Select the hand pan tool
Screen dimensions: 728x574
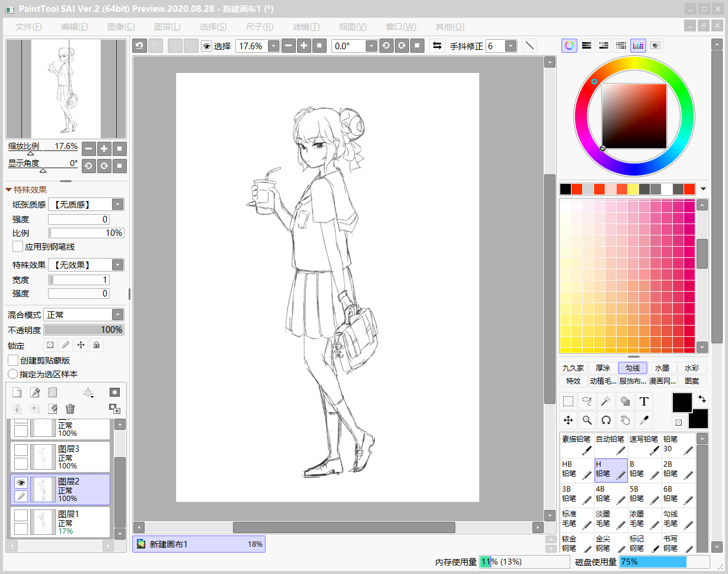625,420
